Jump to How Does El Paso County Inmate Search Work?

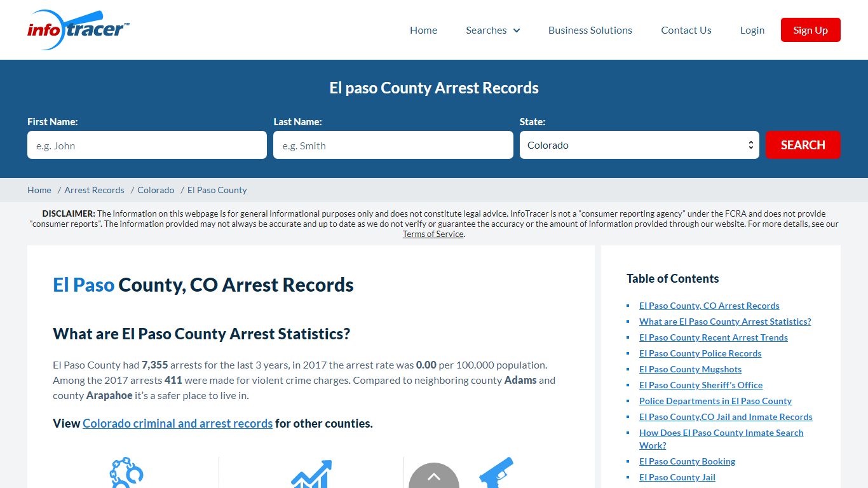(721, 439)
